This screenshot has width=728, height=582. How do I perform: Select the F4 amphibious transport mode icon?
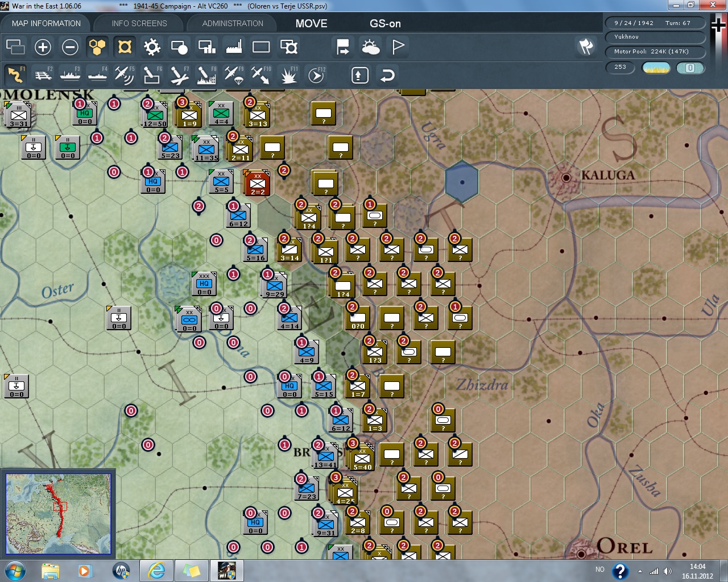pos(97,75)
